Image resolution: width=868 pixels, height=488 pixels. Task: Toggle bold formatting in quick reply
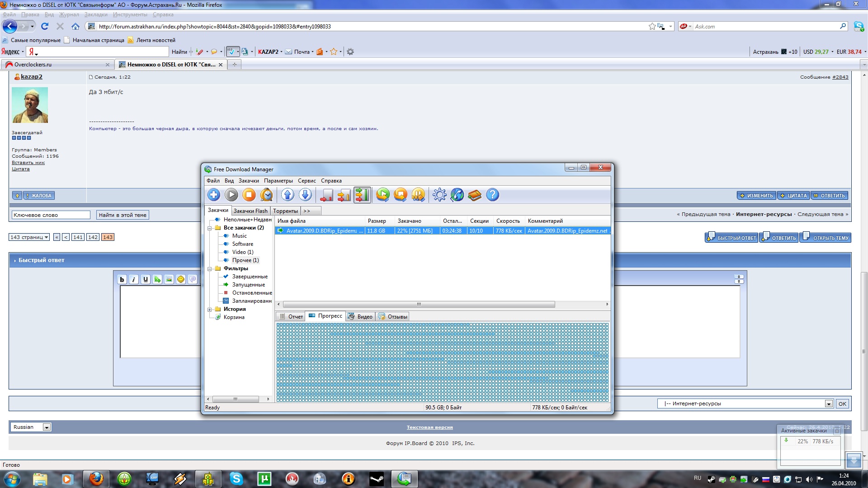coord(122,279)
